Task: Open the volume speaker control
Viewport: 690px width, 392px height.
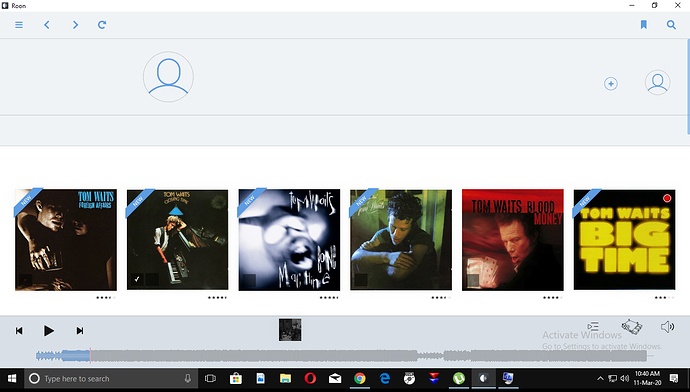Action: click(667, 326)
